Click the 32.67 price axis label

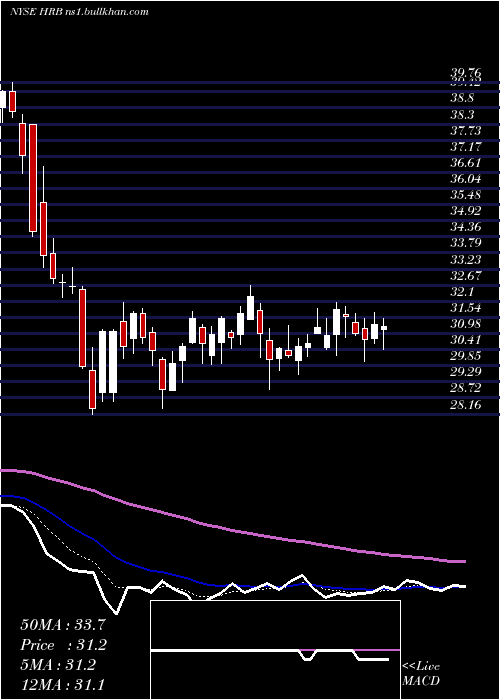tap(466, 275)
